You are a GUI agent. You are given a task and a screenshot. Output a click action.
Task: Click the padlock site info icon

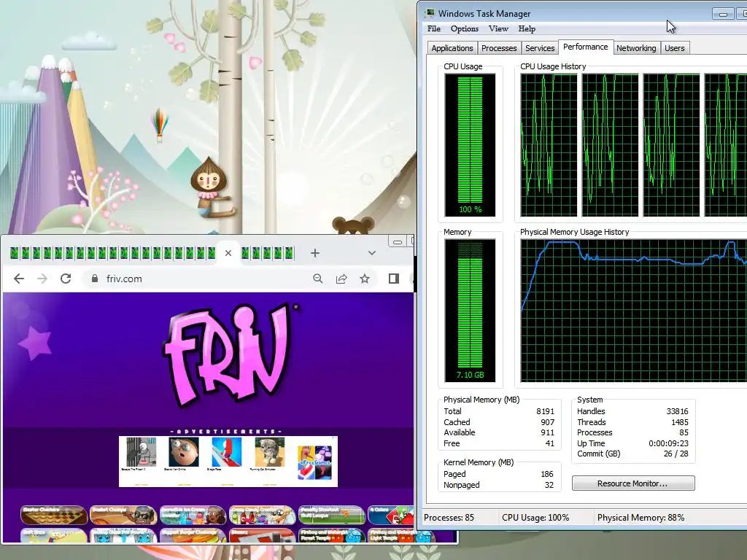(94, 279)
